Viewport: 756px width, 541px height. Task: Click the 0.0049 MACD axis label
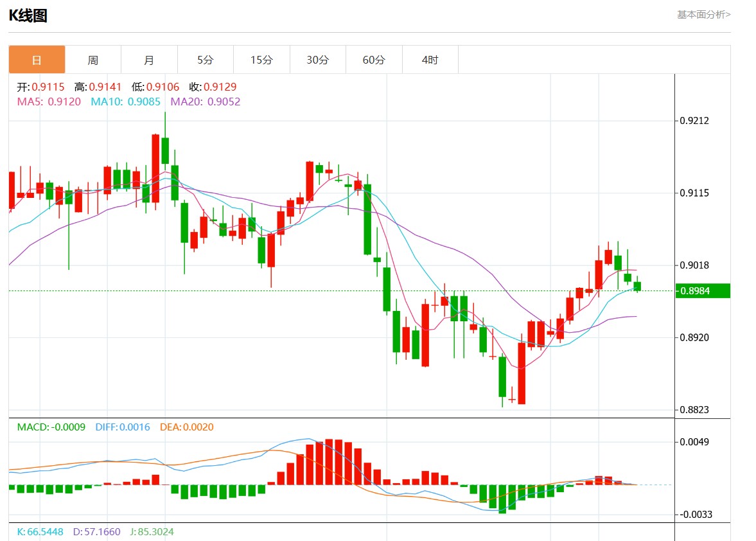click(x=694, y=442)
